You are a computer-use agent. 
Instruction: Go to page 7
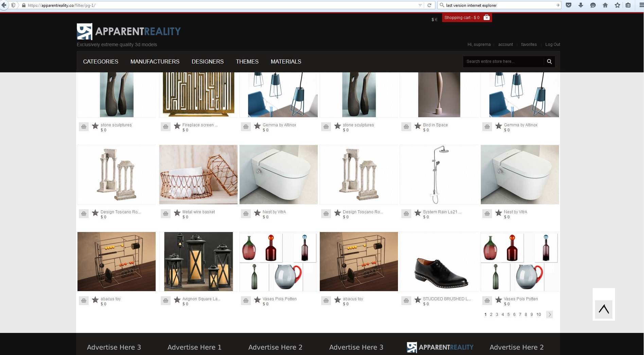(x=520, y=315)
